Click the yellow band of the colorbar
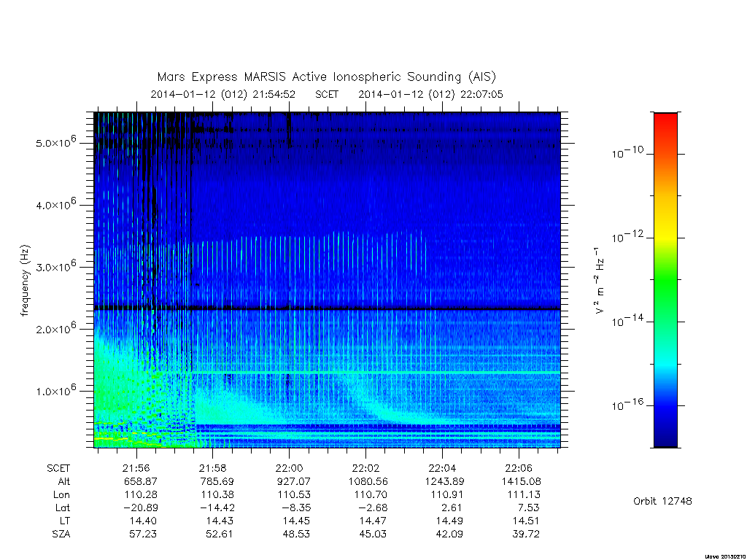 (665, 233)
